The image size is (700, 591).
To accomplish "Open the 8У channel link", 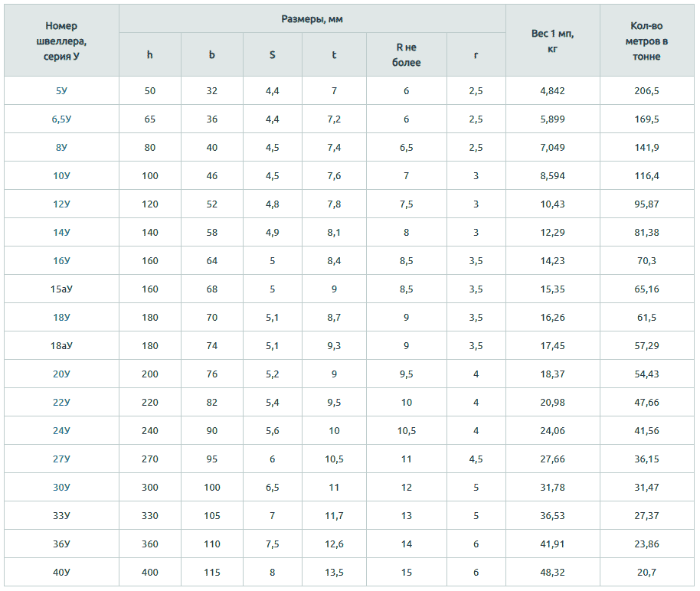I will click(61, 147).
